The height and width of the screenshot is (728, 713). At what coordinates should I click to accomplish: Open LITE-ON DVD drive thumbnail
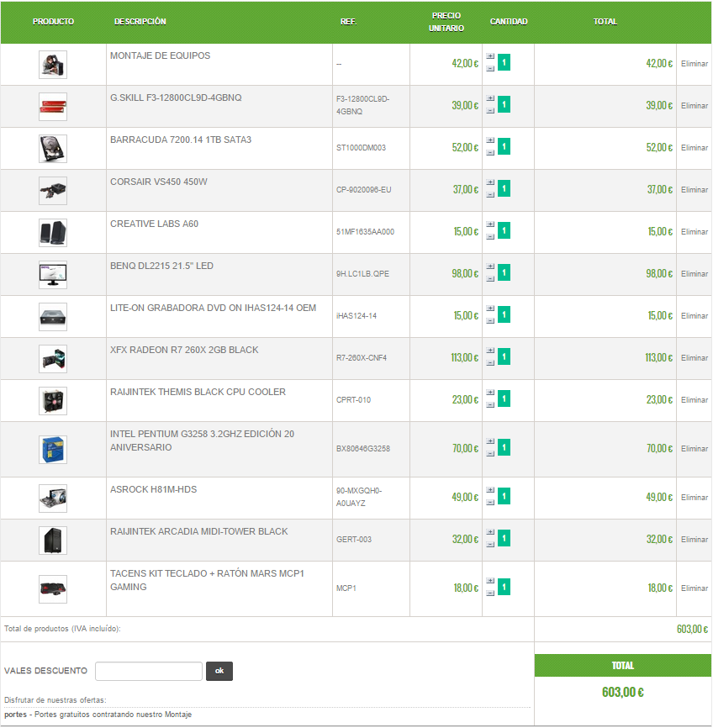coord(53,317)
